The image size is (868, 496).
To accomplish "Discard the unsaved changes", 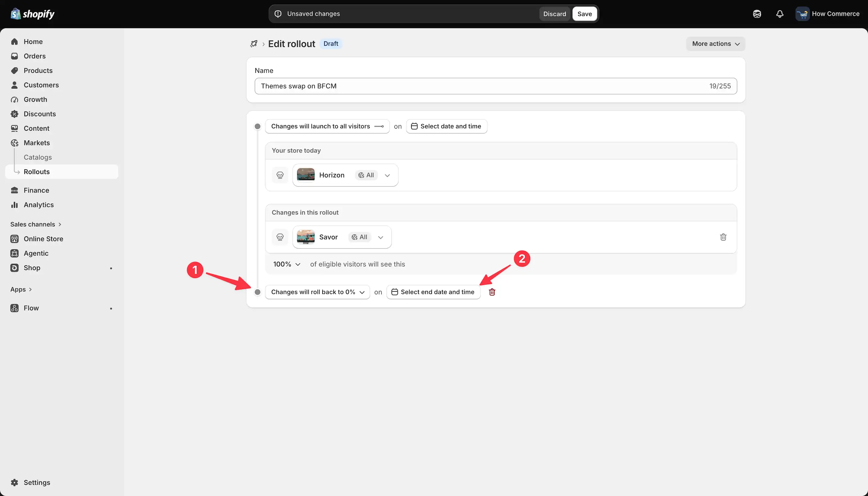I will [x=555, y=14].
